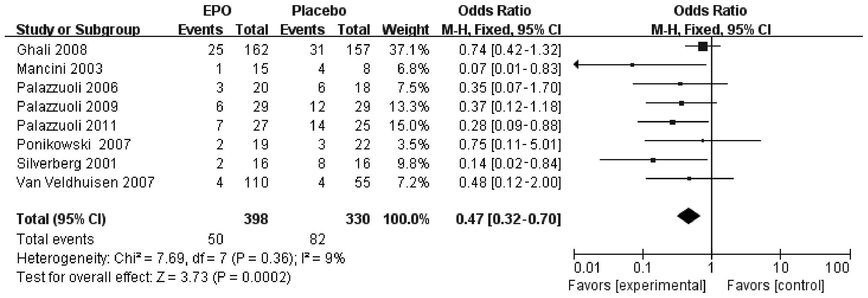Click the Van Veldhuisen 2007 plot marker
868x298 pixels.
[689, 178]
